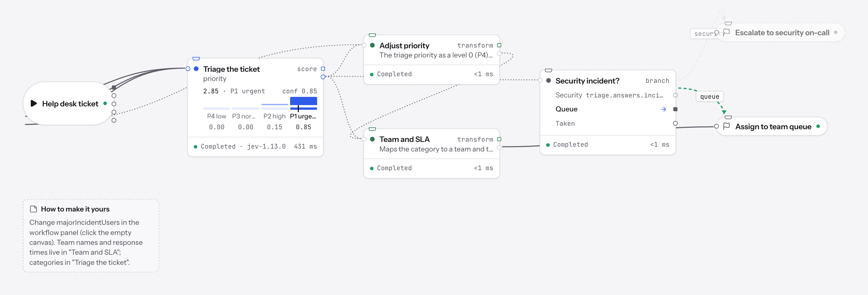Click the flag icon on Escalate to security on-call

tap(727, 32)
